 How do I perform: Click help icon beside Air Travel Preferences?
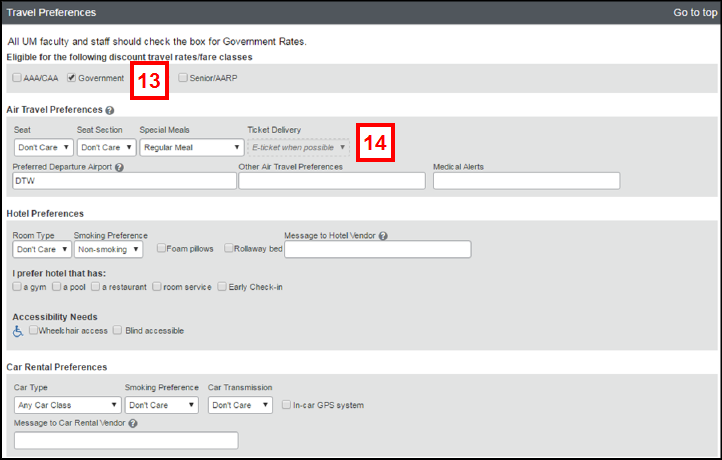109,110
